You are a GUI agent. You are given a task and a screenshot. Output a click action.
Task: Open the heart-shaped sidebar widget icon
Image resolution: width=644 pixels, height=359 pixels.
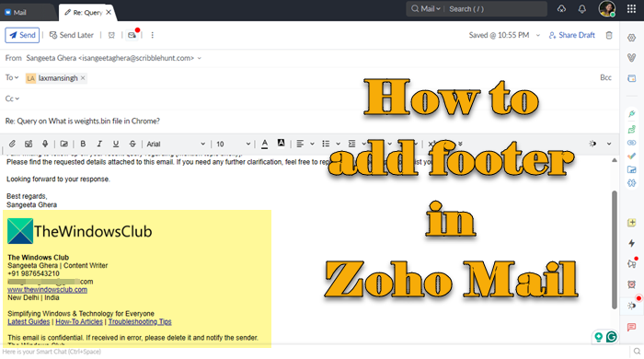632,57
